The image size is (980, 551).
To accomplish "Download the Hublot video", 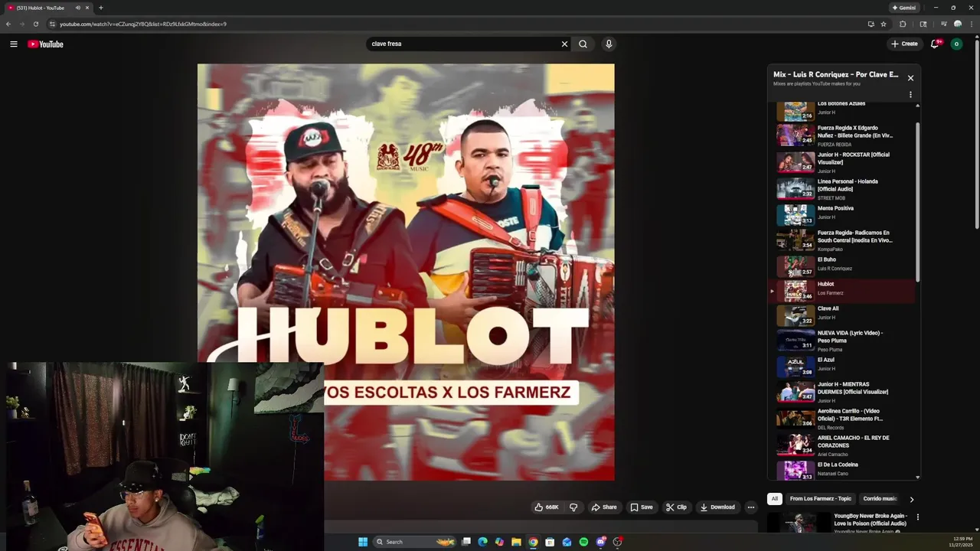I will pos(717,507).
